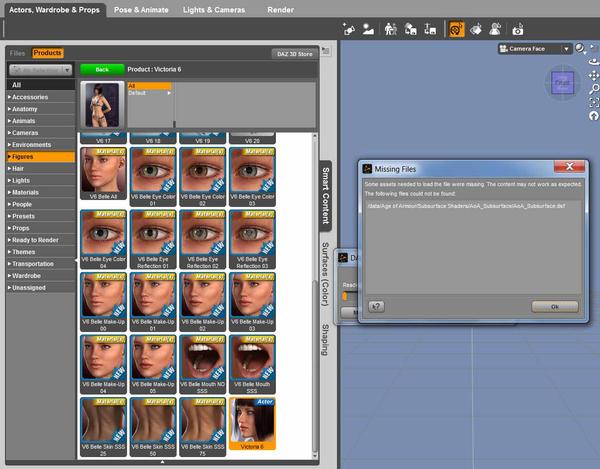Expand the Cameras category

coord(41,133)
